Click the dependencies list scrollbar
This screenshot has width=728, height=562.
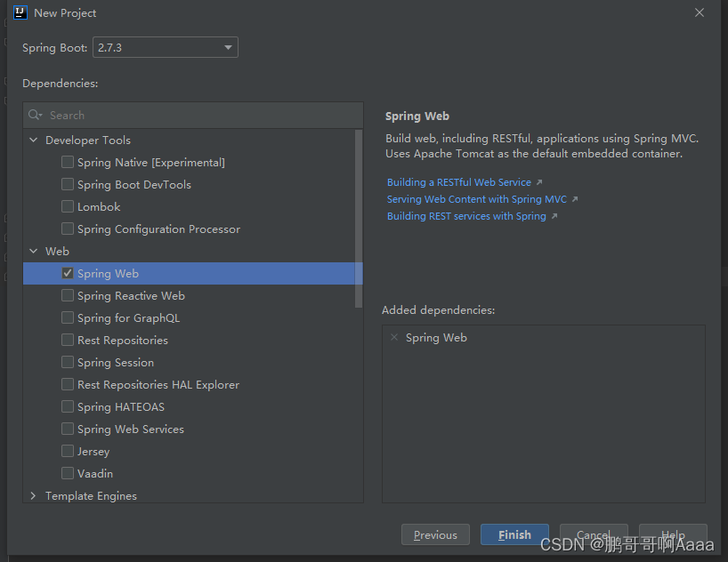(359, 219)
